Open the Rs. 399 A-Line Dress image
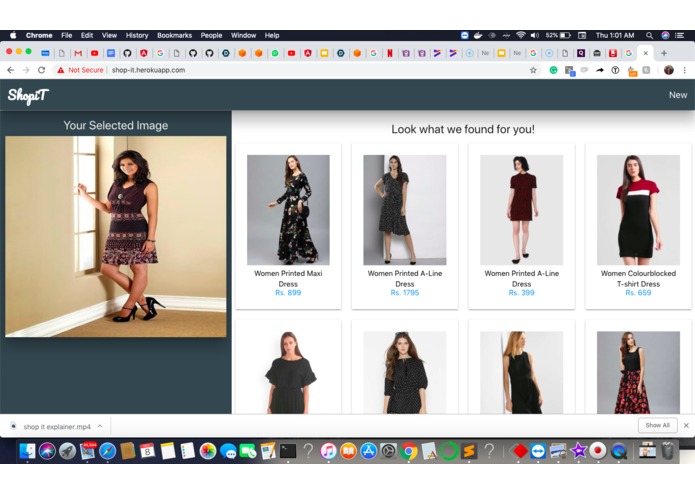 tap(522, 210)
